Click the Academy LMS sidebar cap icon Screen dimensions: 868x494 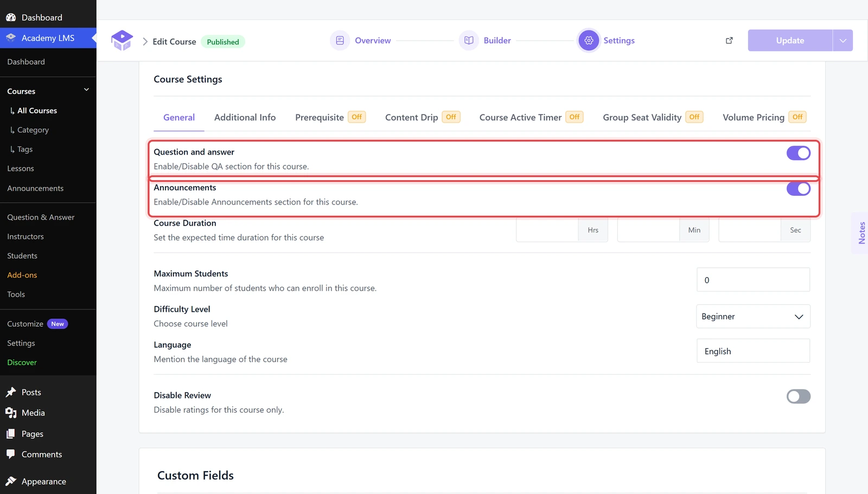[x=11, y=38]
